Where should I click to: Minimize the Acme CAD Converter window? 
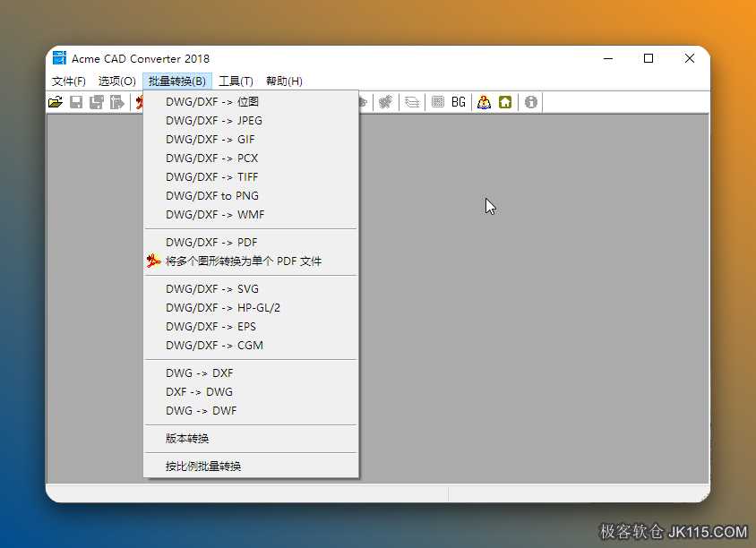point(608,58)
